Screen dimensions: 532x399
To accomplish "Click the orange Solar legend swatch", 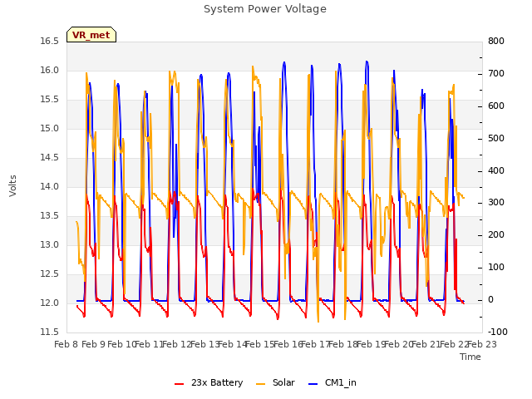I will [260, 384].
